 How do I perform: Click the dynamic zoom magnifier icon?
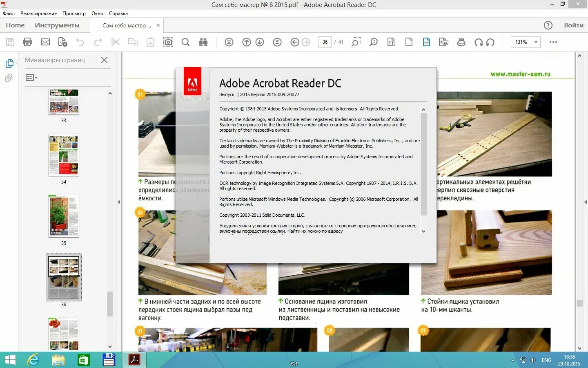pos(374,42)
